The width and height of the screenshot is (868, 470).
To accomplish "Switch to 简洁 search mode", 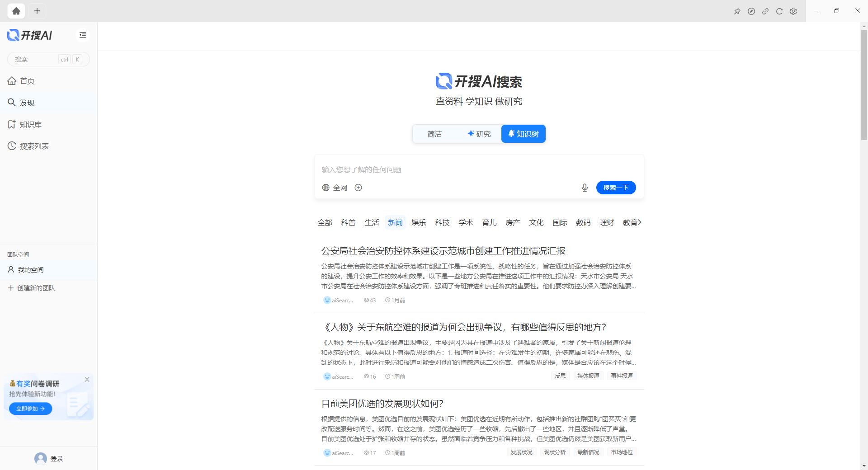I will click(x=434, y=134).
